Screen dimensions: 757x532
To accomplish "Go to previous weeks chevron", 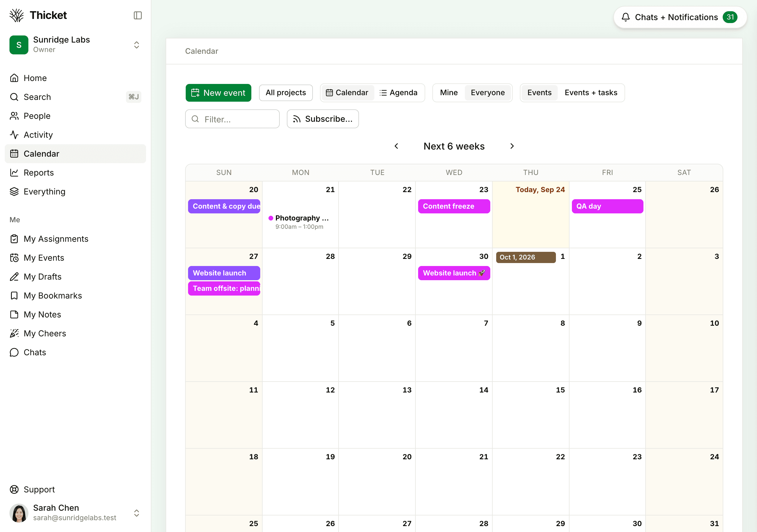I will (396, 146).
